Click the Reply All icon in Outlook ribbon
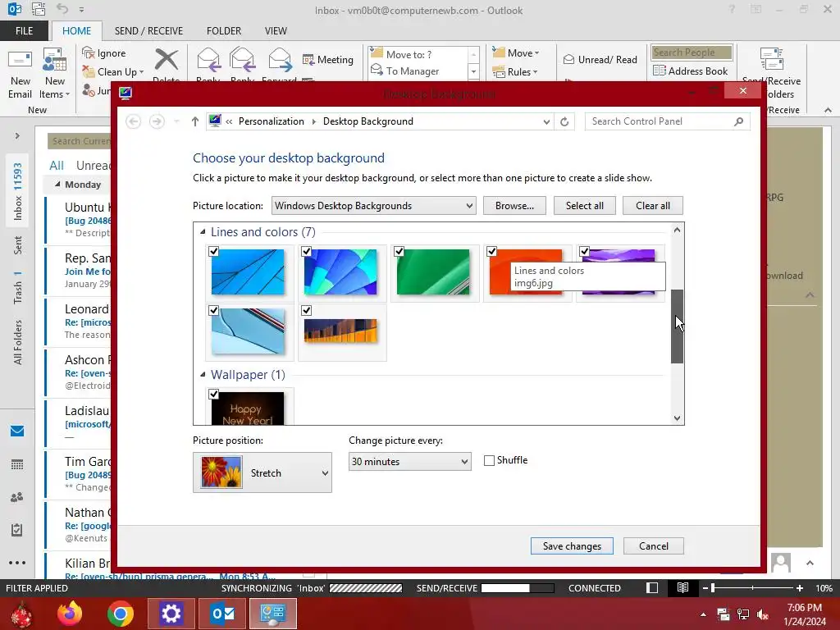This screenshot has width=840, height=630. pyautogui.click(x=242, y=59)
